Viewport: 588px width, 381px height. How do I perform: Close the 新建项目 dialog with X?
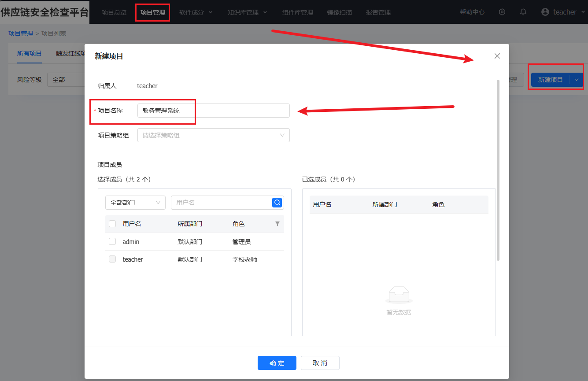497,56
